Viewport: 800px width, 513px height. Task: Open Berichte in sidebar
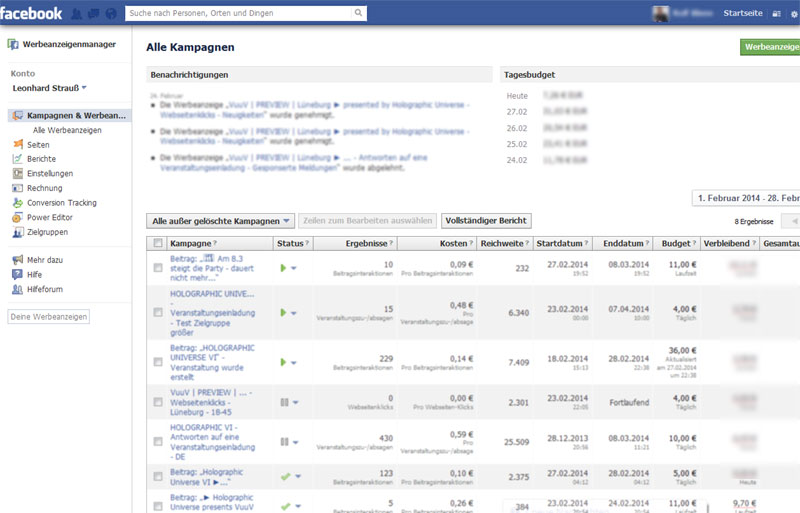(x=41, y=159)
